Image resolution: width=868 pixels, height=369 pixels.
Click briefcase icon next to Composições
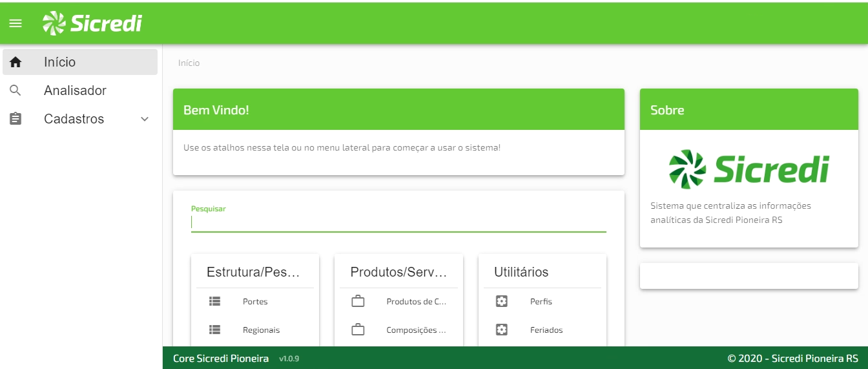point(358,330)
